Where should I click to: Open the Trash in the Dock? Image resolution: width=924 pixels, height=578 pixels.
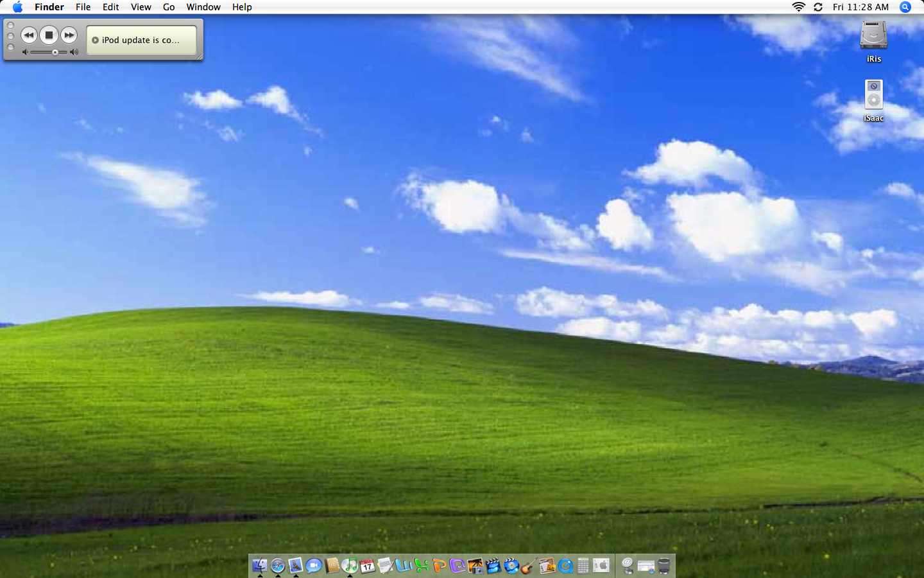[x=664, y=566]
